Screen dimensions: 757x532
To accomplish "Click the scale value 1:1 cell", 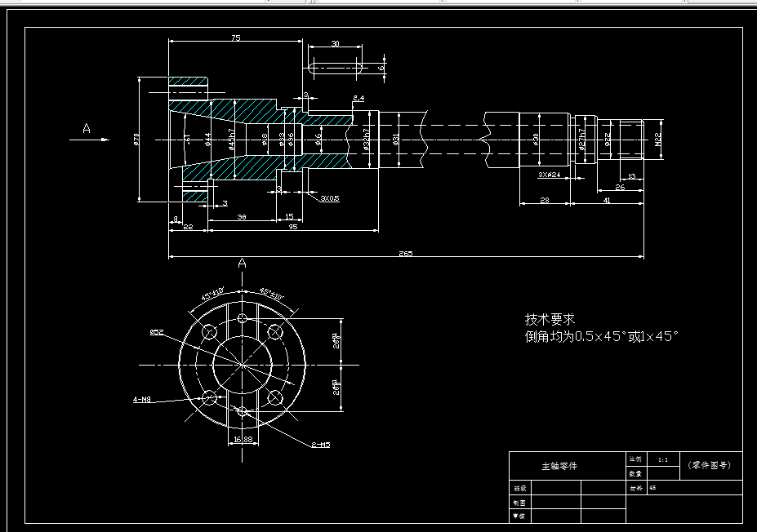I will [x=661, y=458].
